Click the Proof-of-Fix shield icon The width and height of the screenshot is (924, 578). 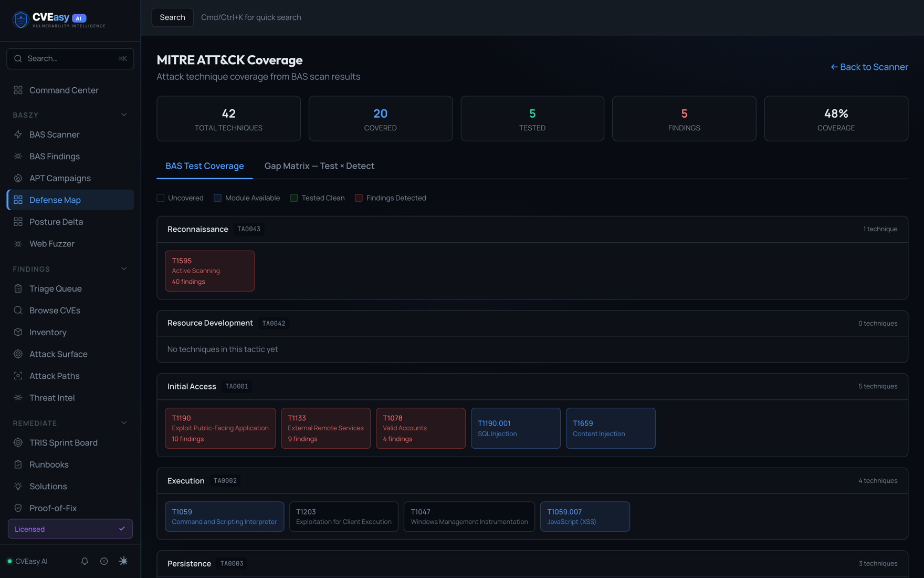point(18,508)
